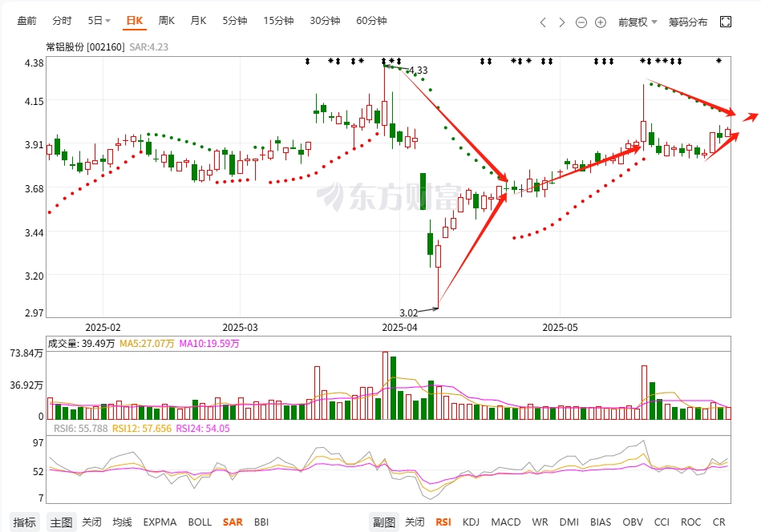Select CCI sub chart indicator
This screenshot has width=761, height=532.
(x=662, y=522)
